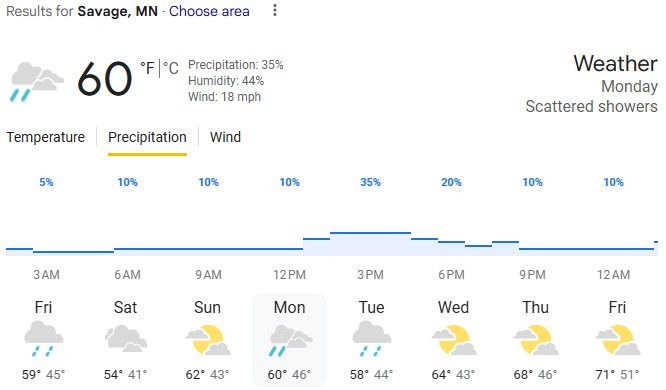Select Wednesday's partly cloudy sun icon

coord(454,340)
